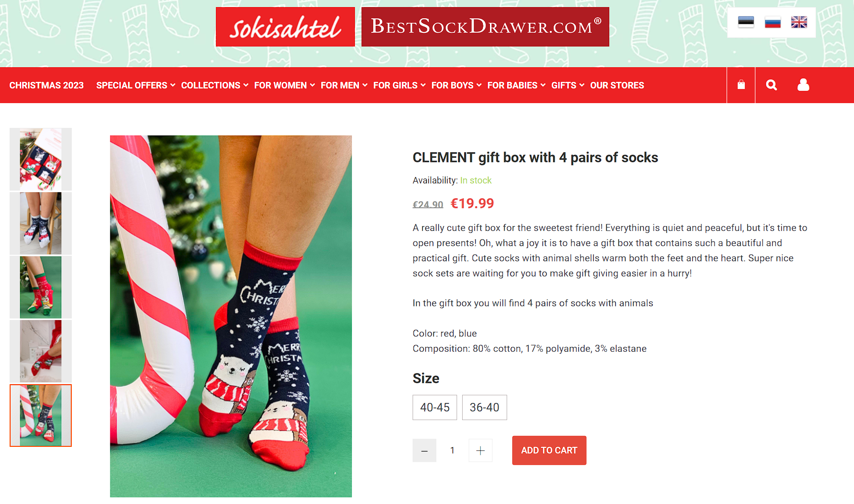Open the shopping bag cart icon
Image resolution: width=854 pixels, height=504 pixels.
741,85
